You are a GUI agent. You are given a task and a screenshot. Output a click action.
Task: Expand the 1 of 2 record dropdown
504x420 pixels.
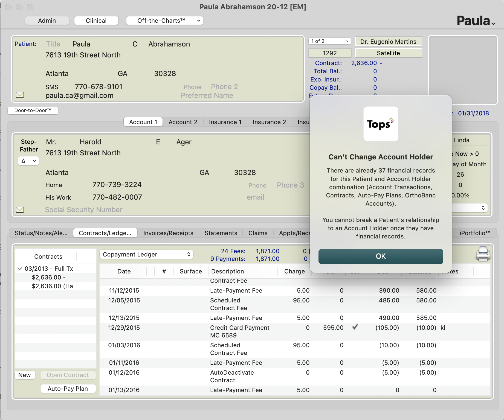(x=329, y=41)
